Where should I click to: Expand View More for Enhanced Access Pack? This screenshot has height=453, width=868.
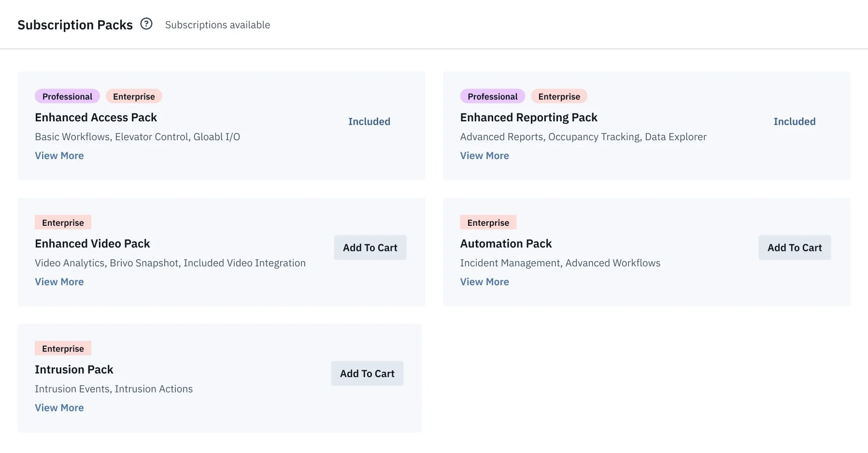[x=59, y=156]
